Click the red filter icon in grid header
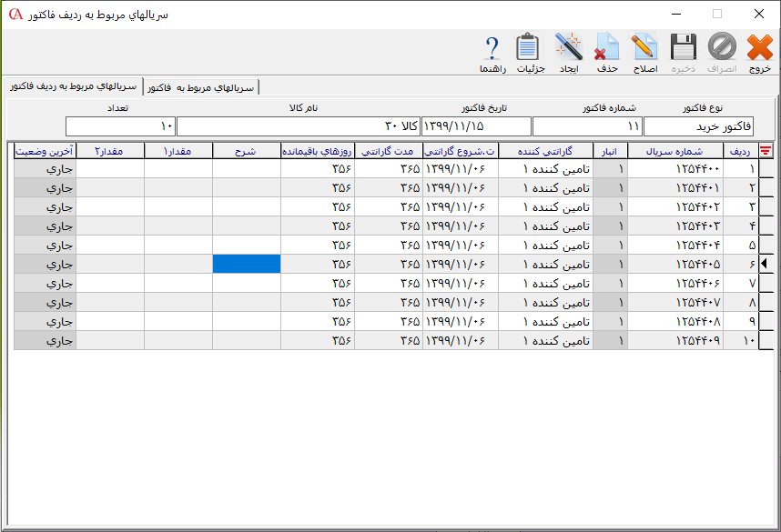The image size is (781, 532). pyautogui.click(x=766, y=151)
